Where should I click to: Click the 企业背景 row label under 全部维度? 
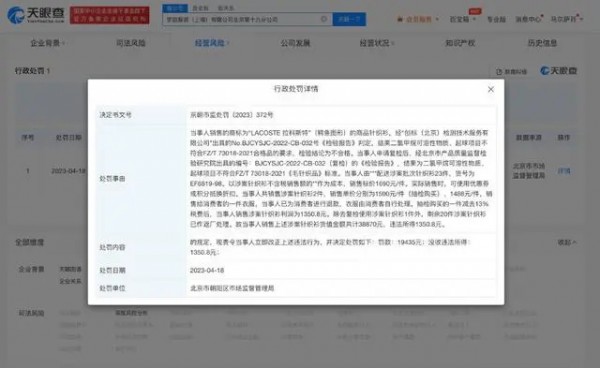31,269
